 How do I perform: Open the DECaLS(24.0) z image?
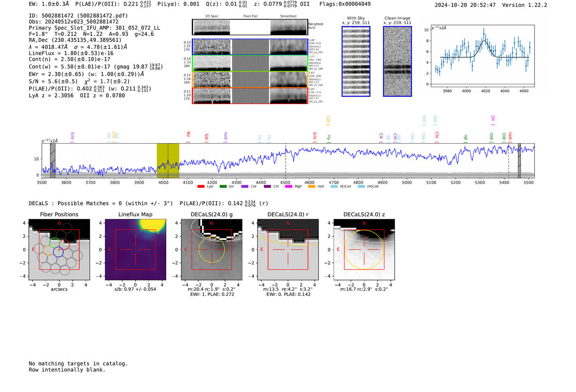coord(364,250)
